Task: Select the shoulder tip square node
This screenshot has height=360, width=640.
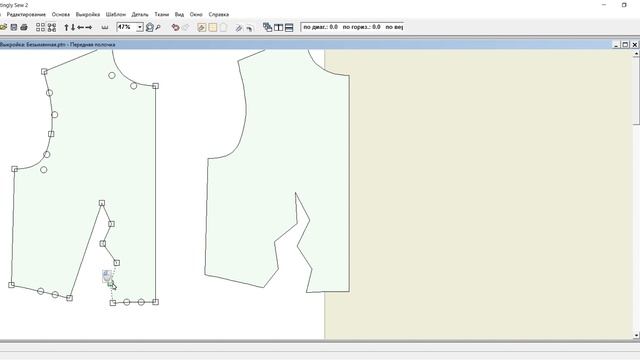Action: pos(44,71)
